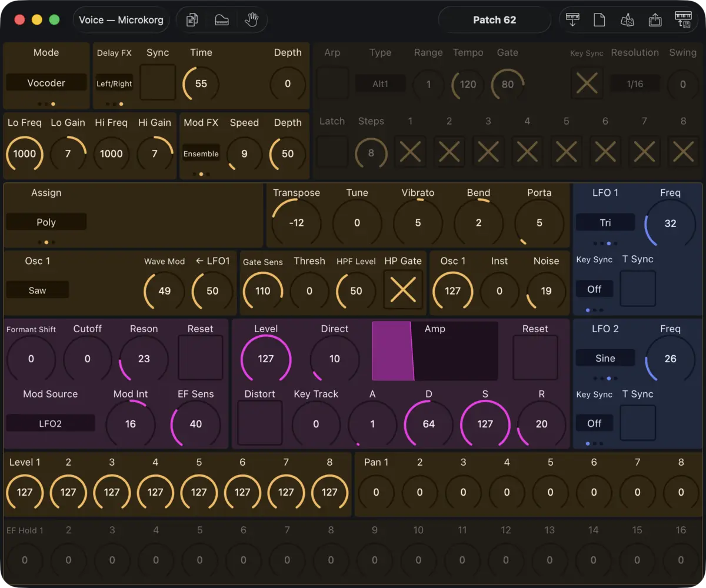Screen dimensions: 706x588
Task: Click the envelope R knob set to 20
Action: (542, 424)
